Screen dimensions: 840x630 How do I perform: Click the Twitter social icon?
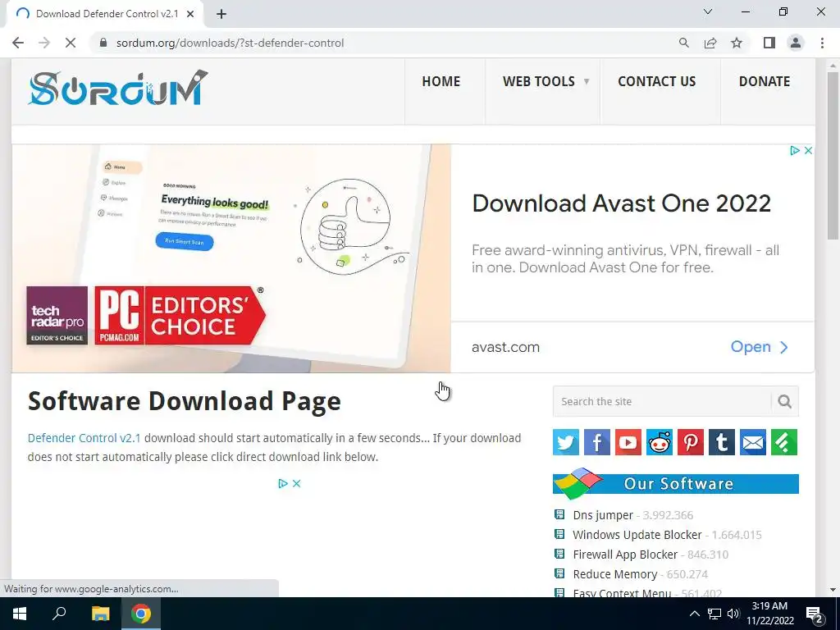(x=566, y=442)
